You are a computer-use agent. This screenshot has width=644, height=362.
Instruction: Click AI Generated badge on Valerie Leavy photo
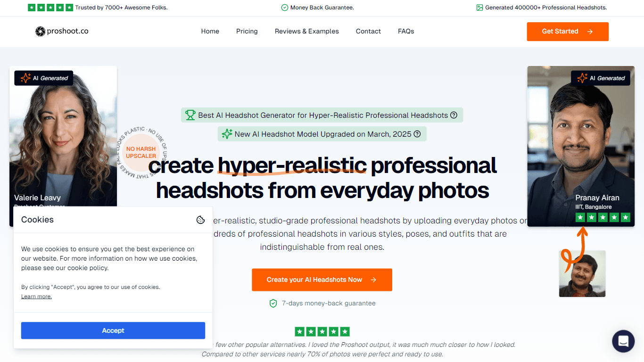point(43,78)
